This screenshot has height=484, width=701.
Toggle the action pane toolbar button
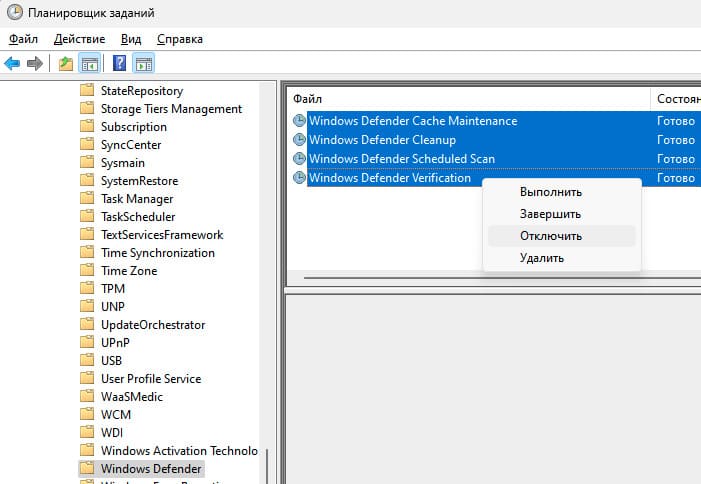point(143,64)
